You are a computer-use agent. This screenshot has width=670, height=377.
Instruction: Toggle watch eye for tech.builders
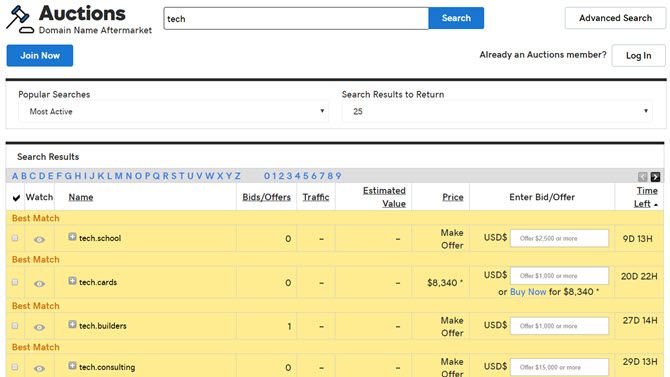39,327
